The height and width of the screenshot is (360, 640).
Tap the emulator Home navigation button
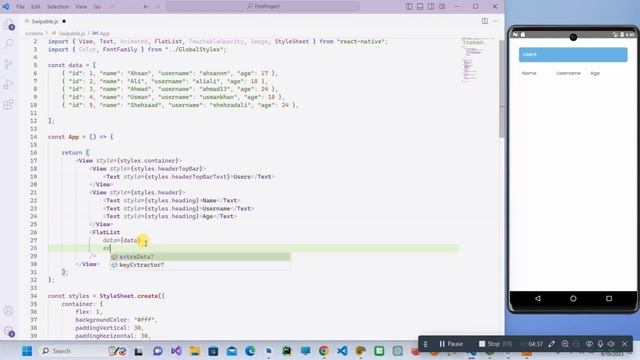click(573, 298)
